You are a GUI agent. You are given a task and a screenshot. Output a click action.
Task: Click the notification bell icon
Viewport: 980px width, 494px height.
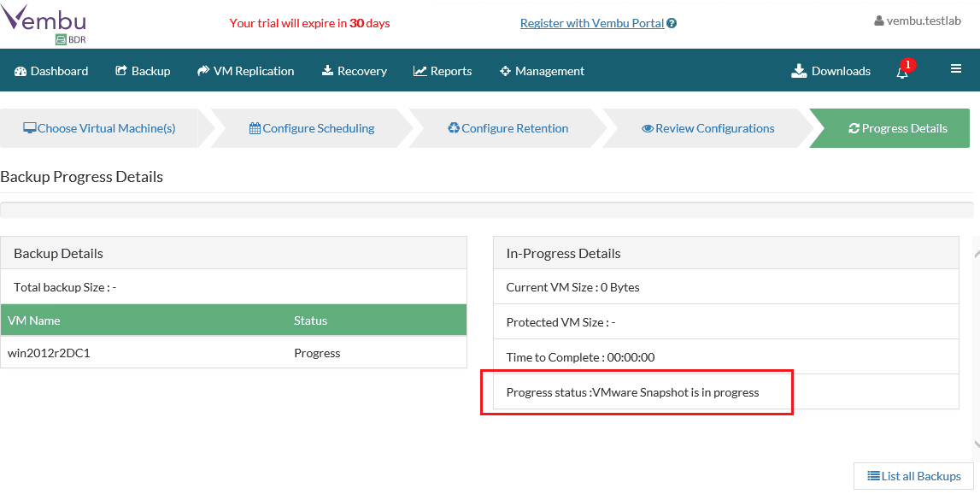point(902,72)
